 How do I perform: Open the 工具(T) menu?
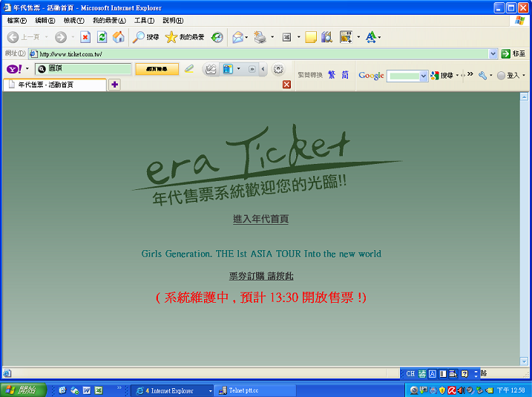click(144, 21)
